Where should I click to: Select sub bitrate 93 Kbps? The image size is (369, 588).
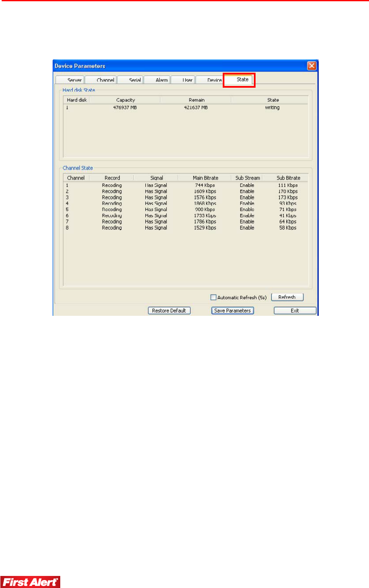[x=288, y=204]
